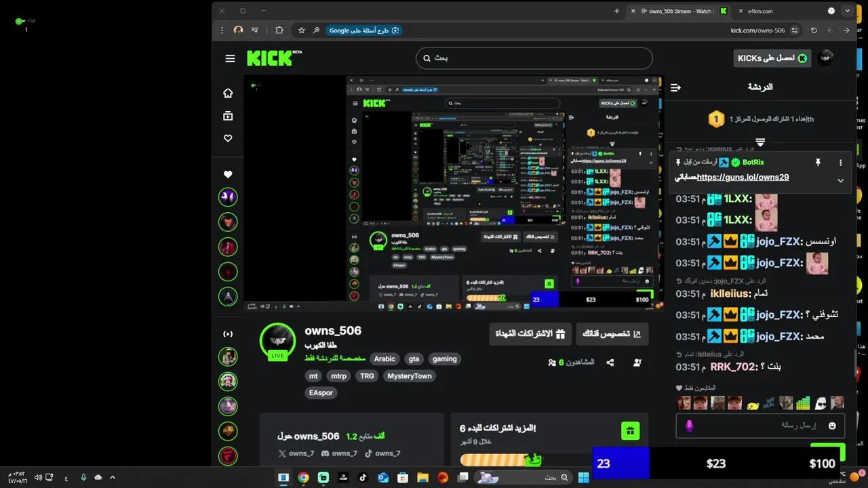Viewport: 868px width, 488px height.
Task: Open TikTok from Windows taskbar
Action: (x=363, y=477)
